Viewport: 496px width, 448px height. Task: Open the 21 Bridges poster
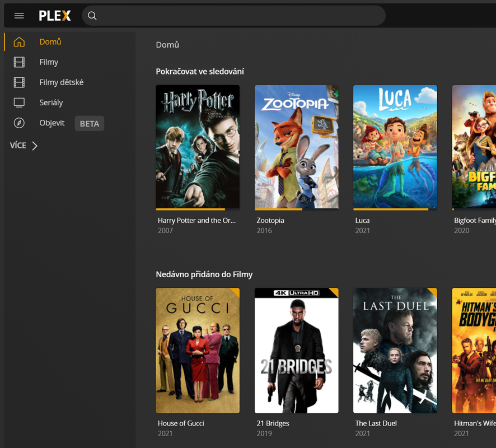coord(296,351)
